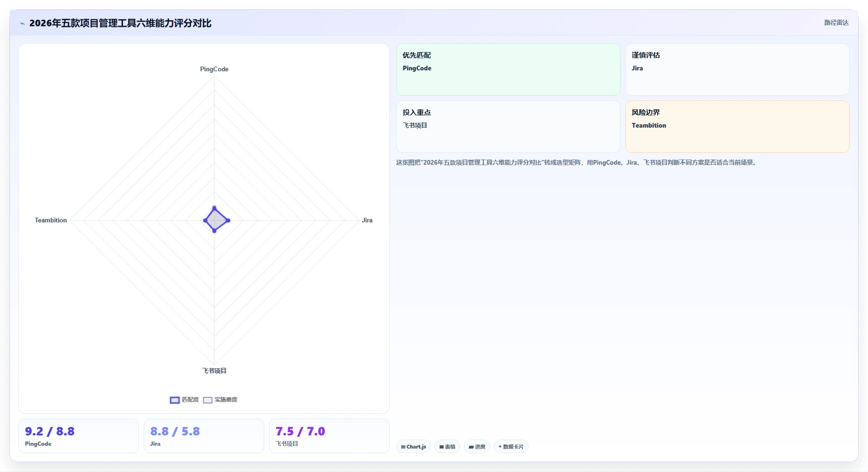Click the Teambition axis label on radar
This screenshot has width=868, height=472.
[51, 220]
